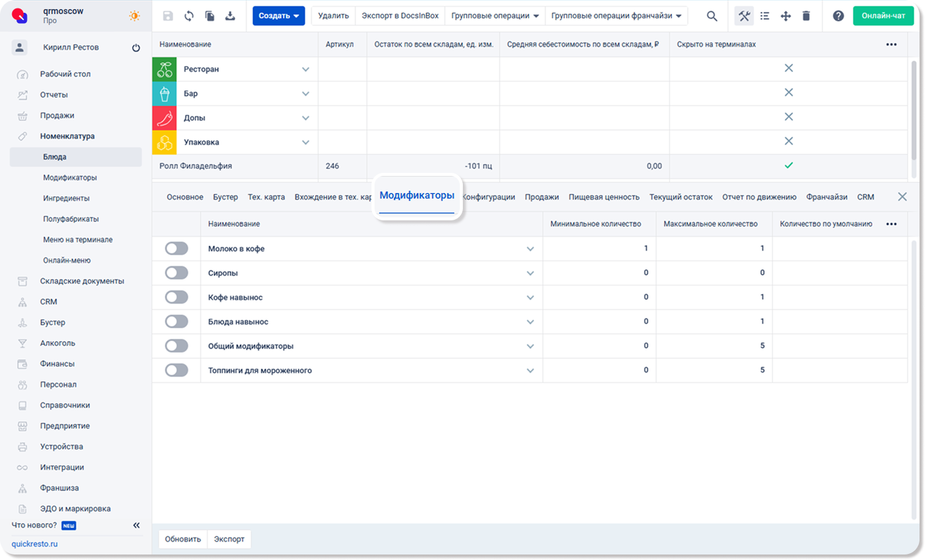Open Групповые операции франчайзи dropdown
The width and height of the screenshot is (925, 560).
(616, 16)
